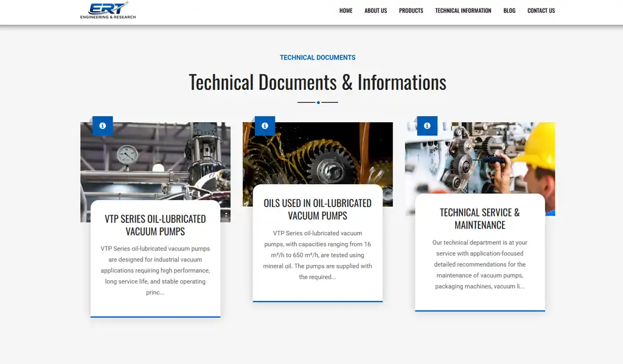The image size is (623, 364).
Task: Click the technical department description excerpt
Action: click(x=479, y=264)
